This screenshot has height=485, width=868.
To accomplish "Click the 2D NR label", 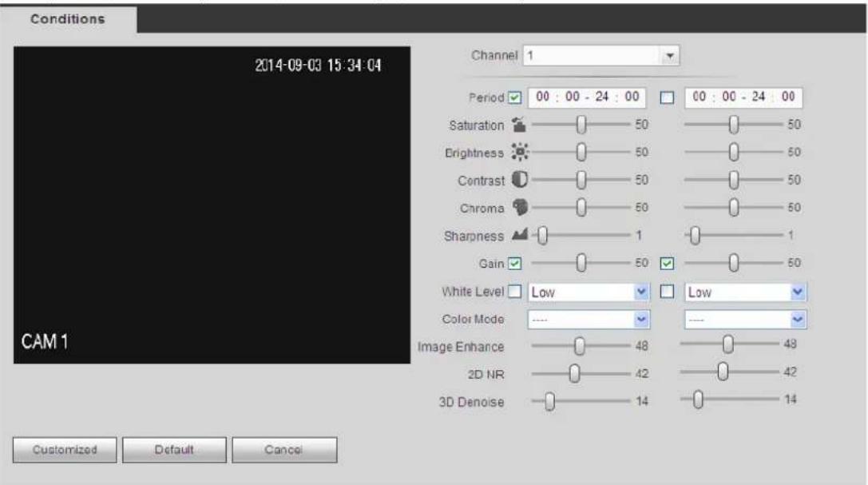I will coord(486,374).
